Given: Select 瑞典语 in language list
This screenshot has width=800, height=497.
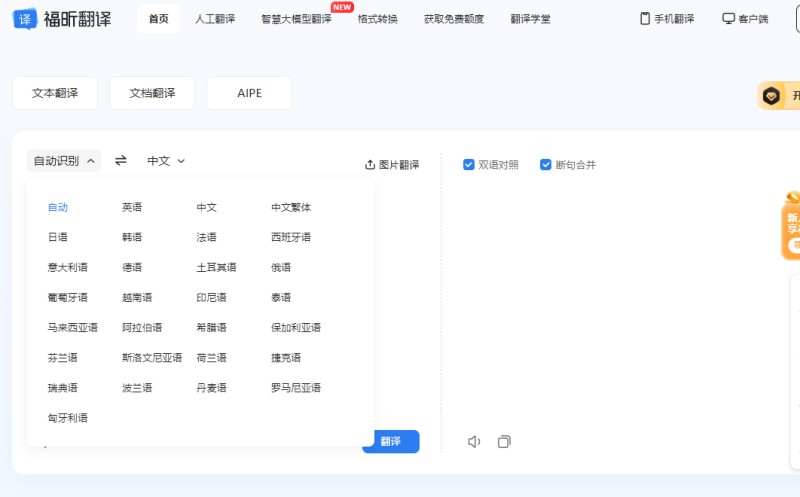Looking at the screenshot, I should (x=62, y=388).
